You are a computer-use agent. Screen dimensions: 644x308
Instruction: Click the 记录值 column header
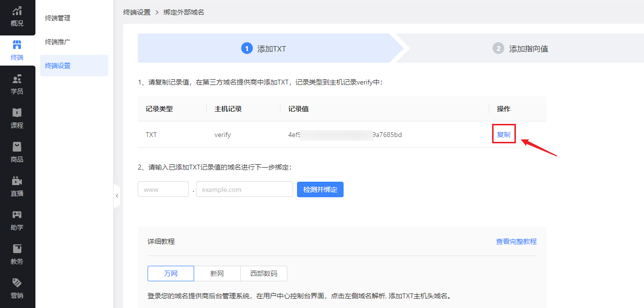point(298,109)
